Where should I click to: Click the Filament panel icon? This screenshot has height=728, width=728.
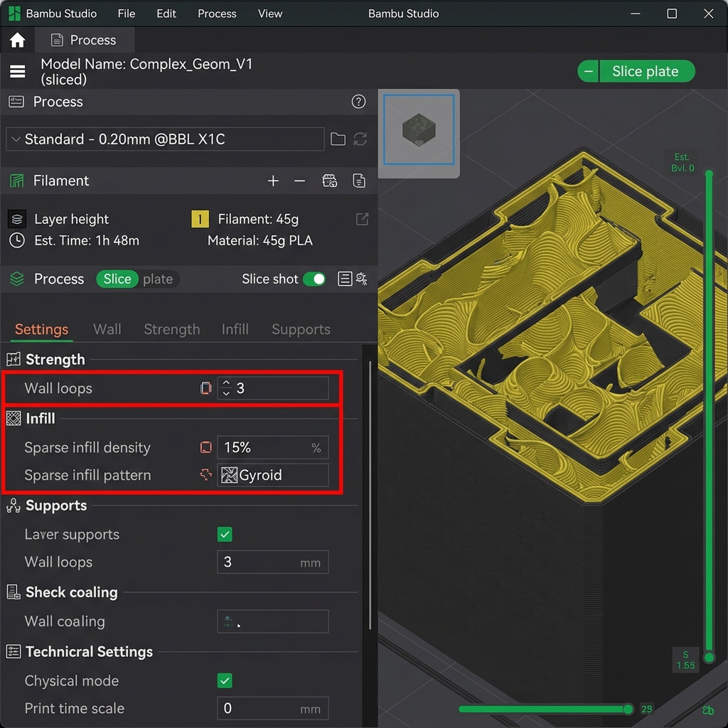click(17, 181)
